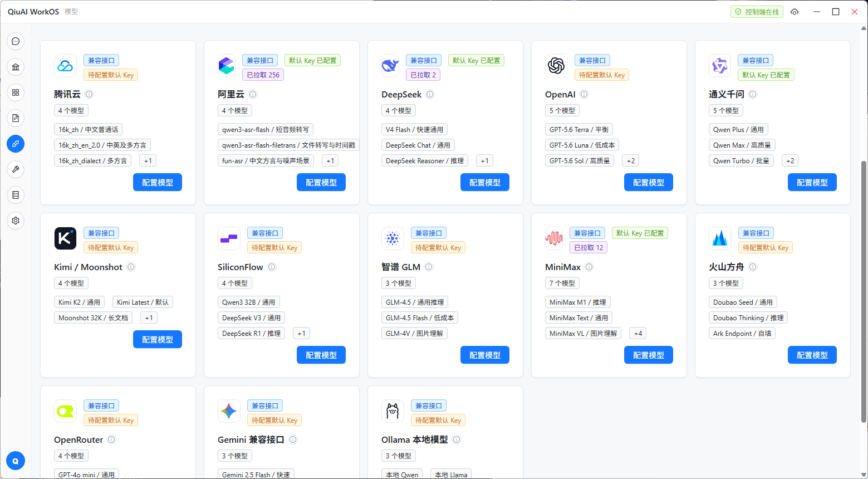Click the OpenAI logo
Viewport: 868px width, 479px height.
pyautogui.click(x=556, y=66)
